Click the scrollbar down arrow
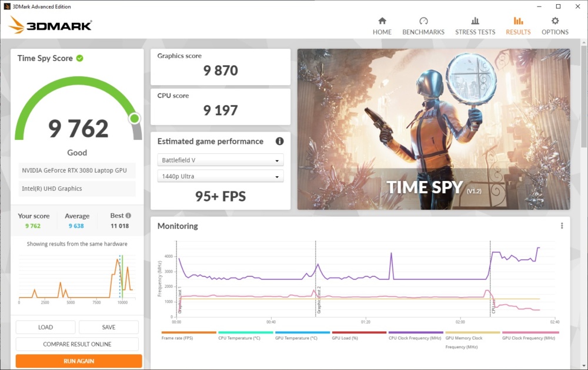 pos(584,365)
